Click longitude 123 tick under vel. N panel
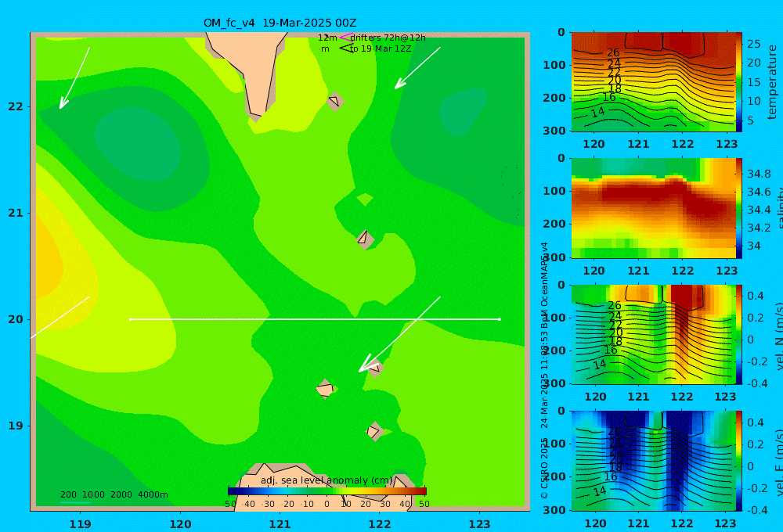Viewport: 783px width, 532px height. point(726,397)
